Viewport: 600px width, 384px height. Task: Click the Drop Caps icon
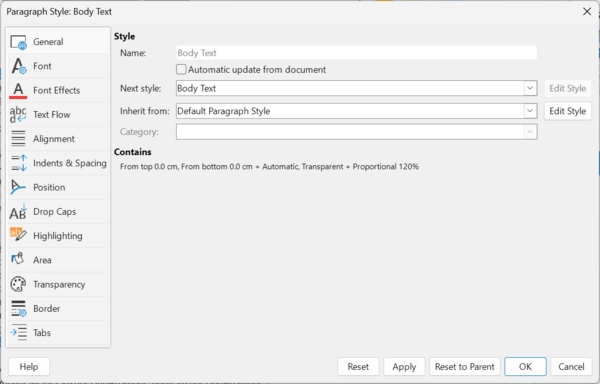(18, 212)
